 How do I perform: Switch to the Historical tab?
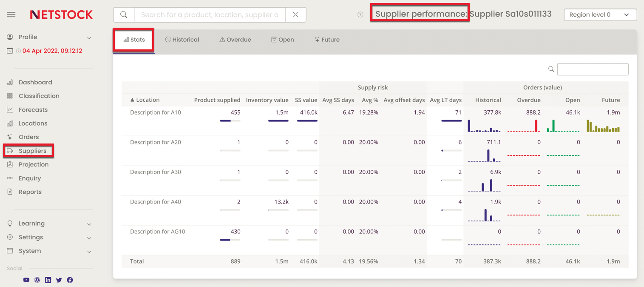pyautogui.click(x=182, y=39)
